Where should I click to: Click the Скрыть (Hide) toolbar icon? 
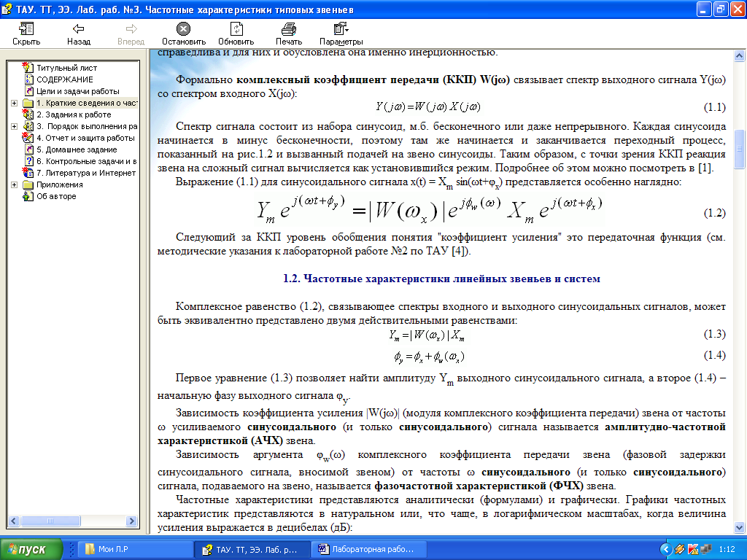pyautogui.click(x=26, y=28)
